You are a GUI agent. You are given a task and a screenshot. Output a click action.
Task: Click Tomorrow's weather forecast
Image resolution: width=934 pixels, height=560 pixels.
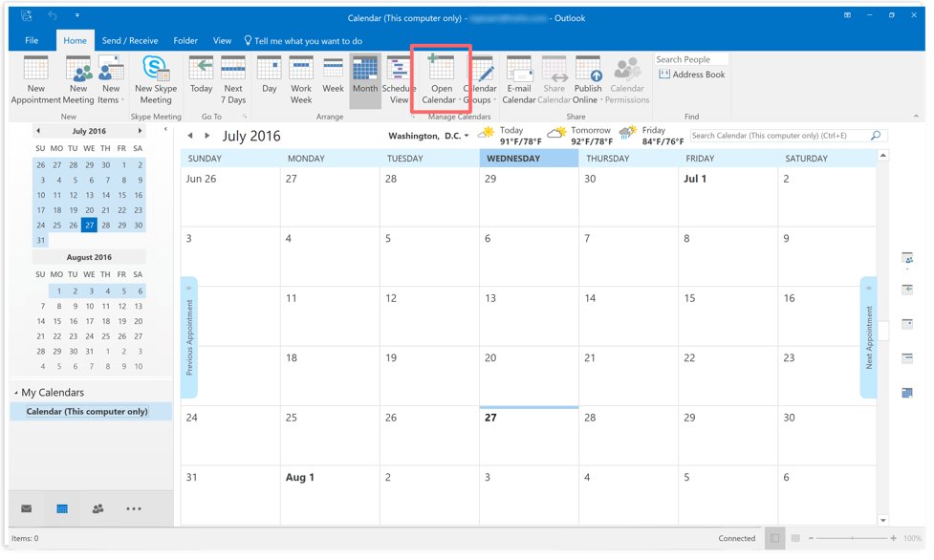(581, 136)
